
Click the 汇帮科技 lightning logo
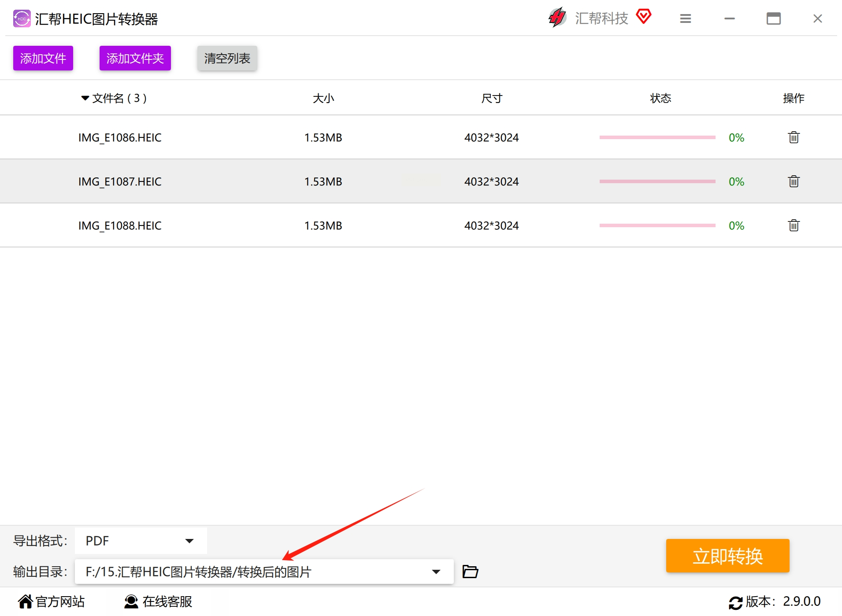point(557,18)
